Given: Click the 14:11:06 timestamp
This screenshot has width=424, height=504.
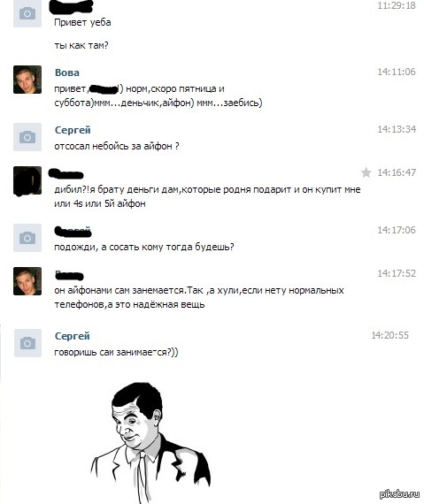Looking at the screenshot, I should (x=397, y=72).
